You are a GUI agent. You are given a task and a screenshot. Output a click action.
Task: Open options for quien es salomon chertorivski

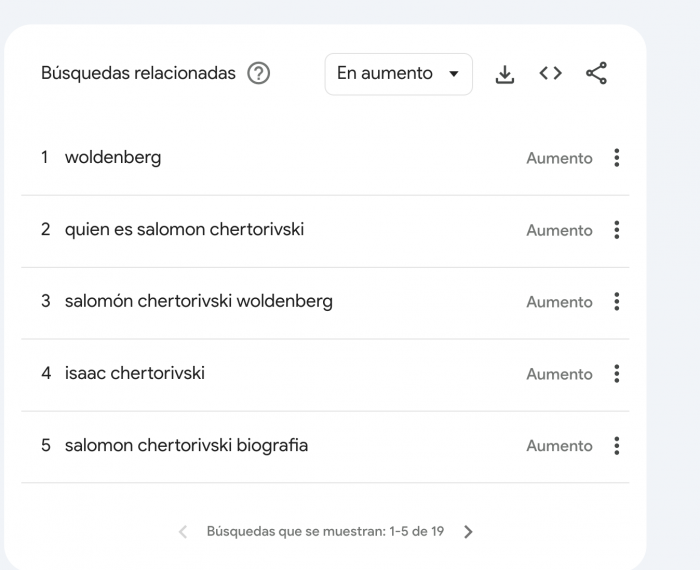[617, 230]
